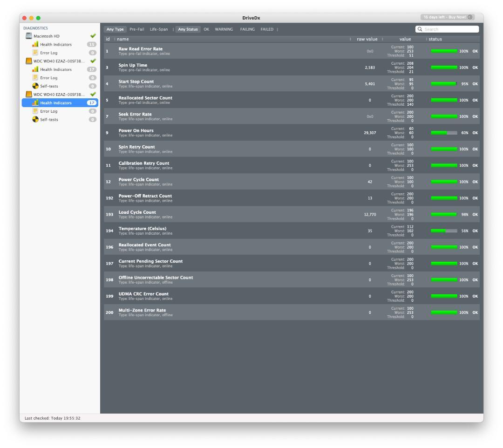
Task: Sort by the name column header
Action: [123, 39]
